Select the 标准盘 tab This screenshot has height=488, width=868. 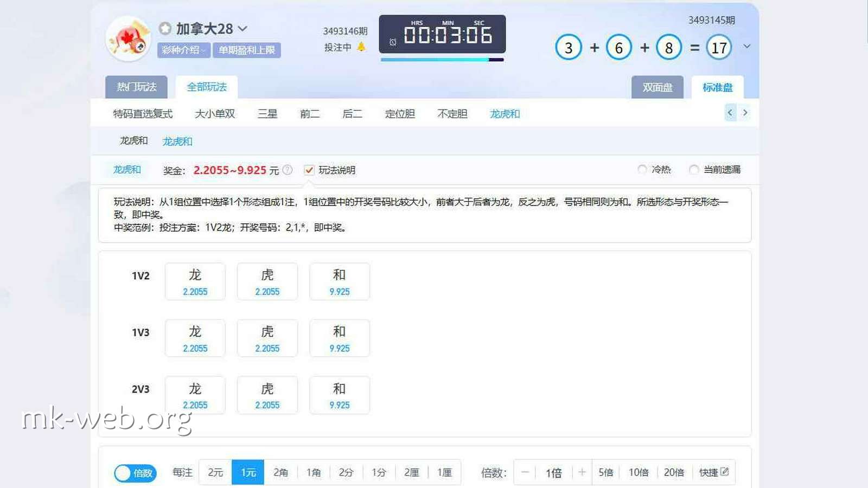(x=717, y=87)
